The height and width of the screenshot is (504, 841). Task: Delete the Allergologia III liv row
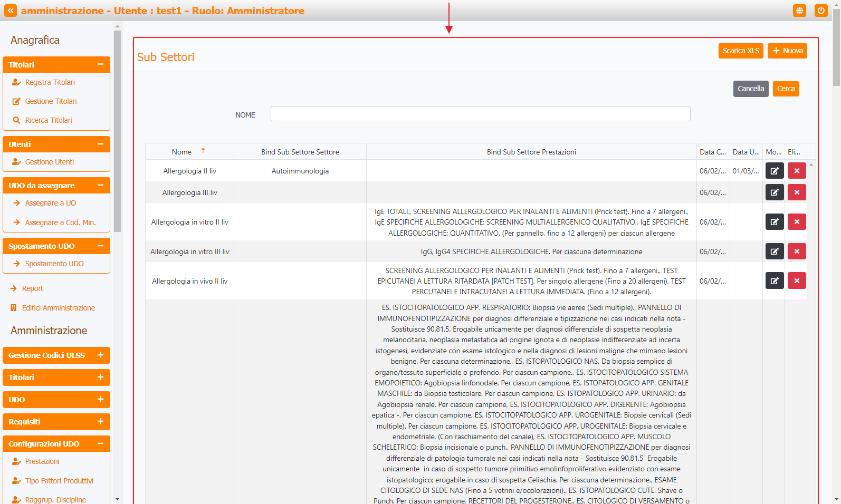(x=796, y=192)
